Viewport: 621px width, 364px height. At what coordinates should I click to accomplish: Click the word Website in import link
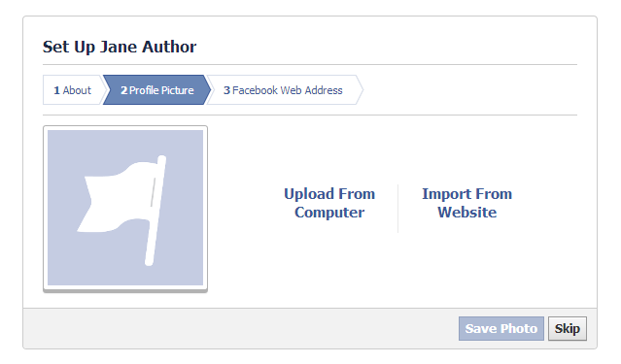click(x=466, y=213)
